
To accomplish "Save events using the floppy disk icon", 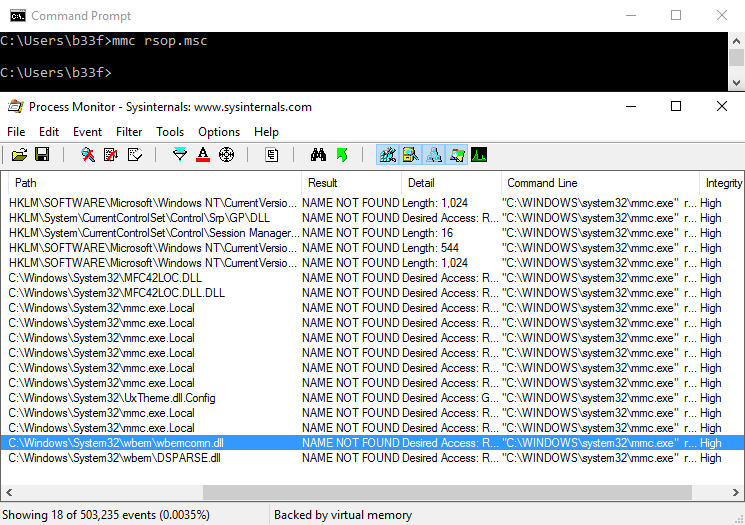I will [x=42, y=155].
